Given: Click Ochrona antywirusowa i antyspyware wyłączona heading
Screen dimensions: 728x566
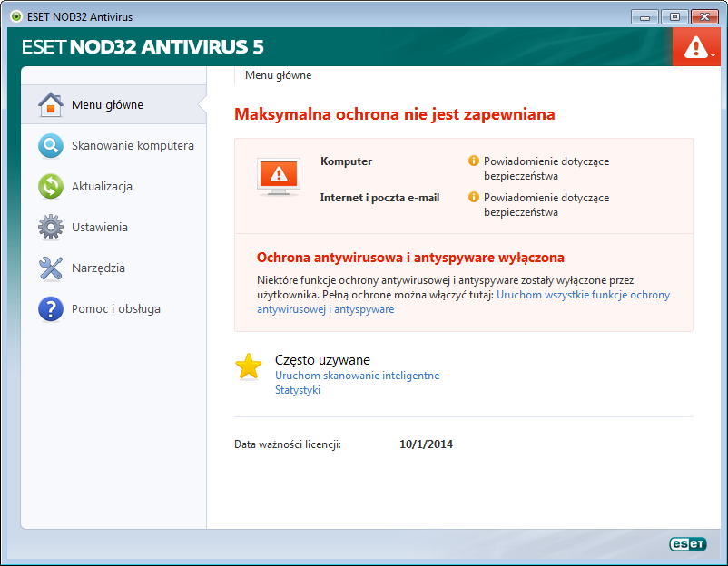Looking at the screenshot, I should 410,258.
